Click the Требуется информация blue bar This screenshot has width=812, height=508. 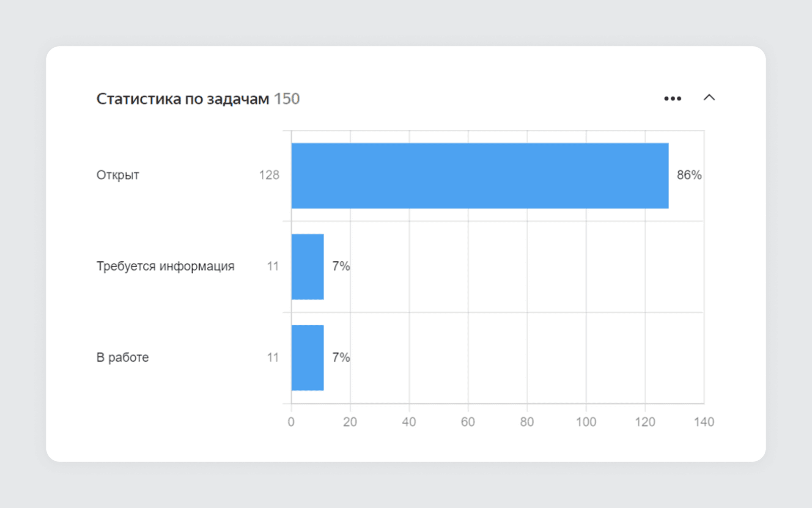(307, 267)
